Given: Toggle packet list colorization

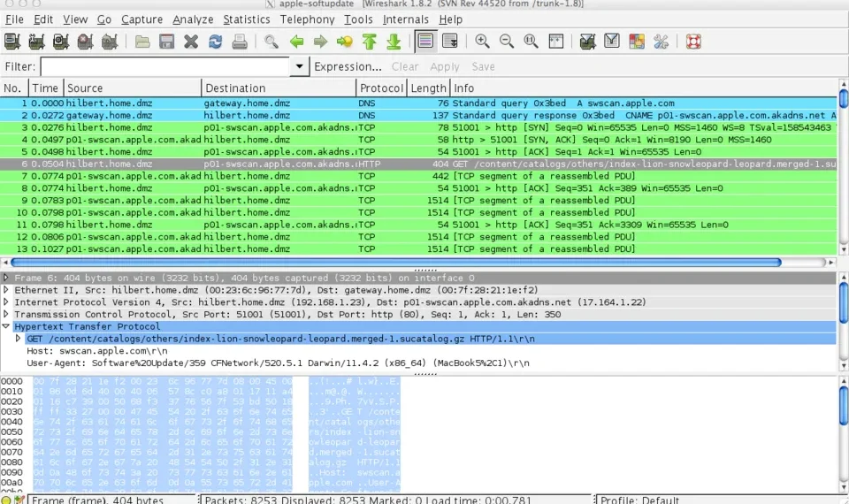Looking at the screenshot, I should point(425,42).
